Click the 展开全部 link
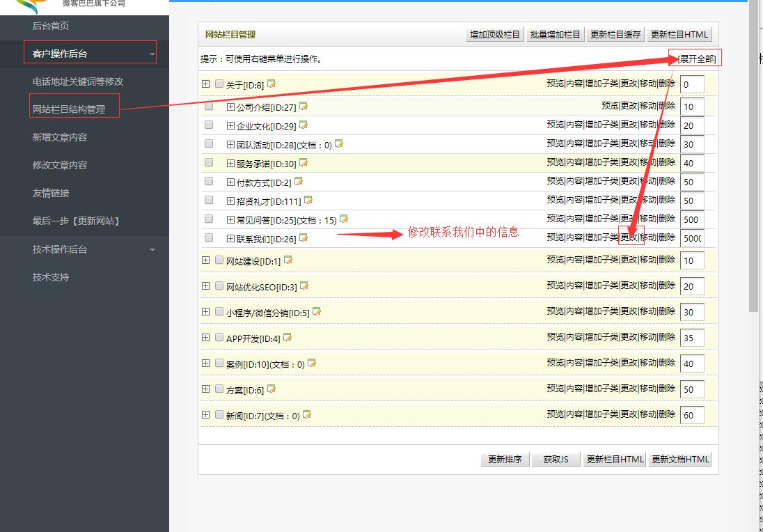763x532 pixels. click(x=696, y=58)
